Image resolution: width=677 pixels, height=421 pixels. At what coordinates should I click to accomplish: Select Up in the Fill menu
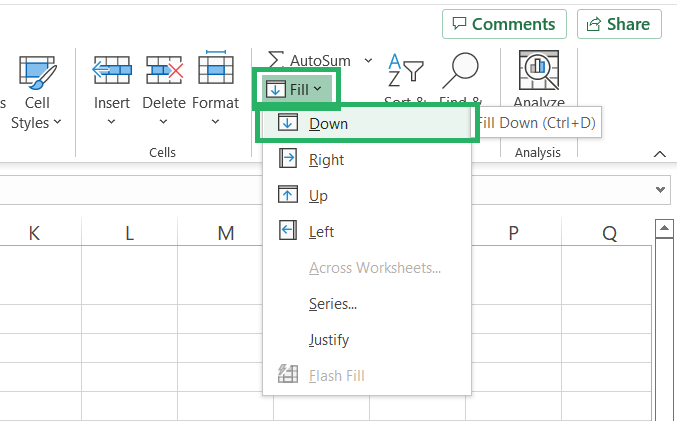318,196
